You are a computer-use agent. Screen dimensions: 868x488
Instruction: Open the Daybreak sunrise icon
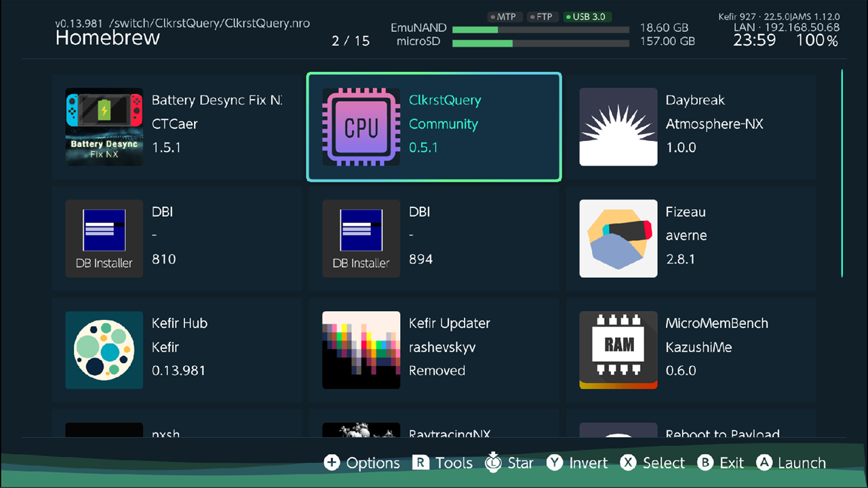coord(618,127)
